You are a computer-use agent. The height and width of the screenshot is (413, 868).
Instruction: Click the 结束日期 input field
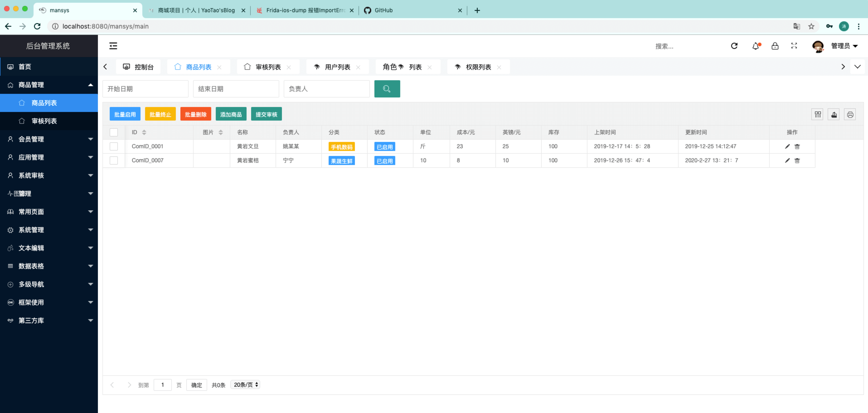pyautogui.click(x=236, y=89)
